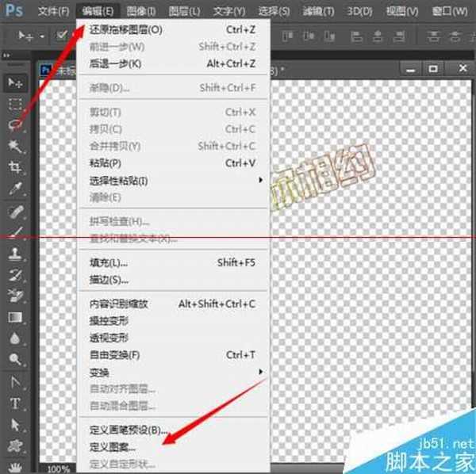Select the Clone Stamp tool
Viewport: 476px width, 474px height.
15,254
